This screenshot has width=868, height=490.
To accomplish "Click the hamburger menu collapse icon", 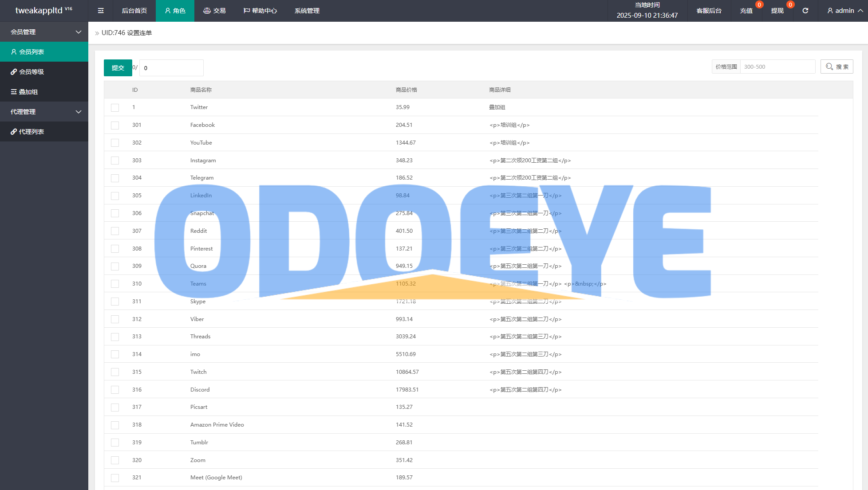I will click(x=101, y=11).
